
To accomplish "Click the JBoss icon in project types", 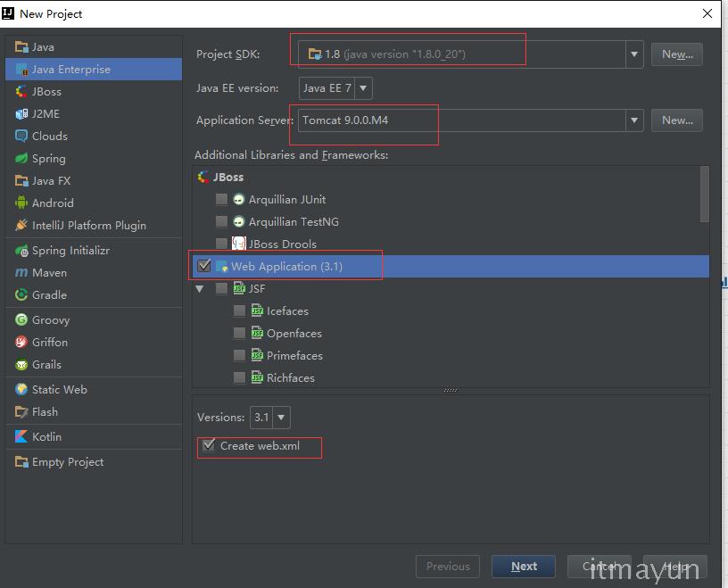I will tap(21, 92).
